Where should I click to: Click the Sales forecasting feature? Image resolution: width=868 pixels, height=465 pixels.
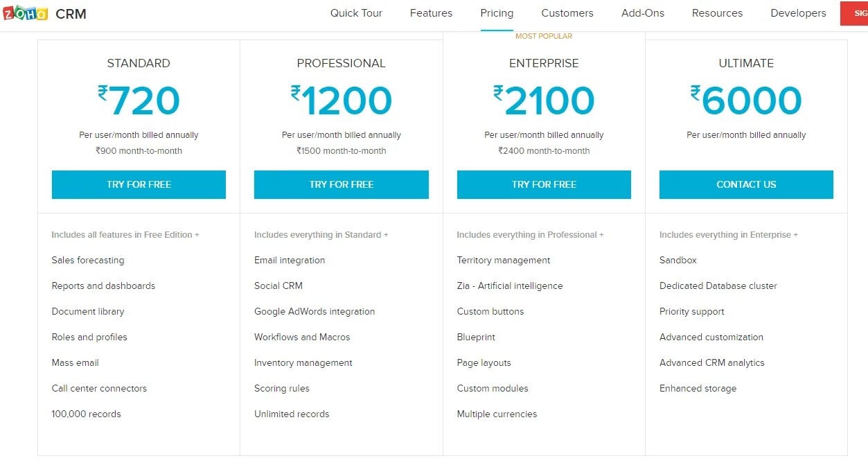pyautogui.click(x=88, y=260)
